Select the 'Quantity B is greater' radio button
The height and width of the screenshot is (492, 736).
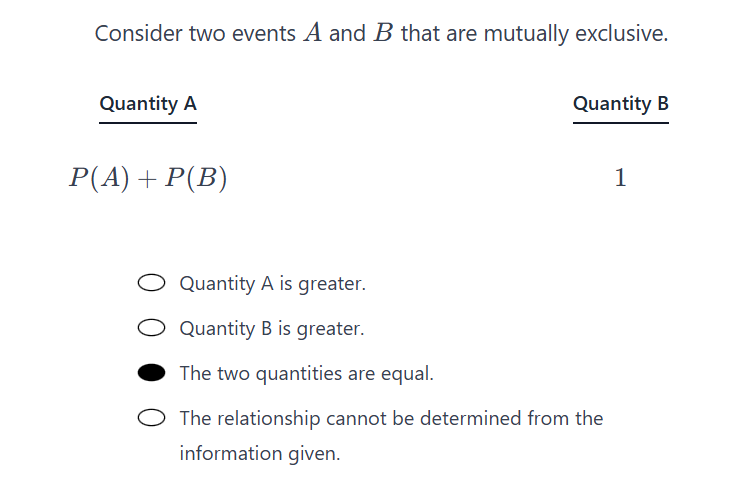(151, 328)
